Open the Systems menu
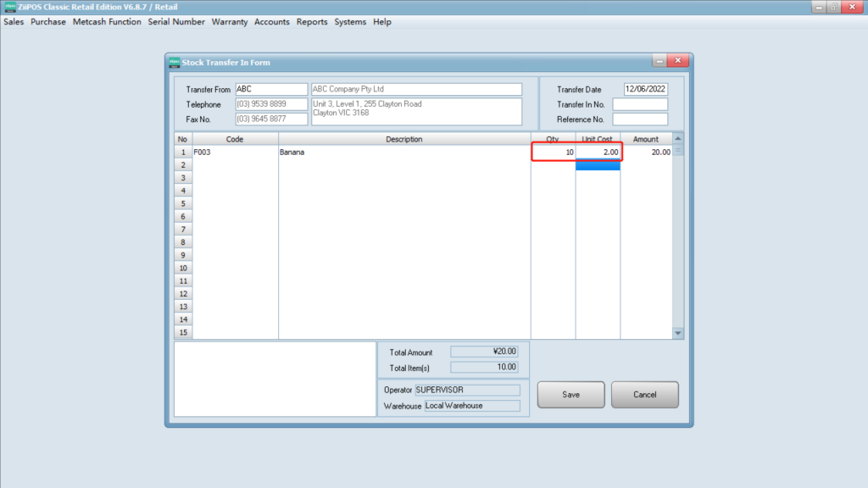 click(350, 22)
